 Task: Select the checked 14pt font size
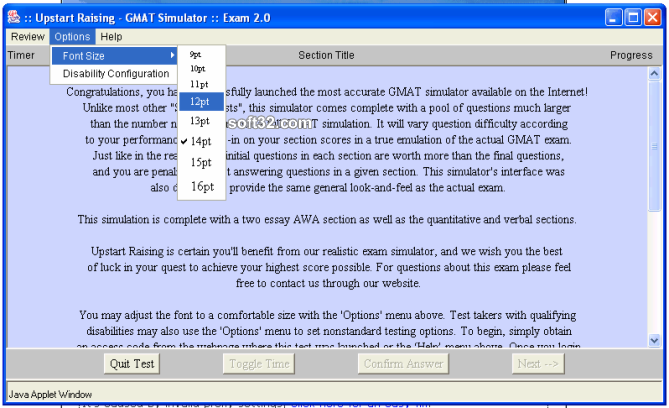[201, 141]
